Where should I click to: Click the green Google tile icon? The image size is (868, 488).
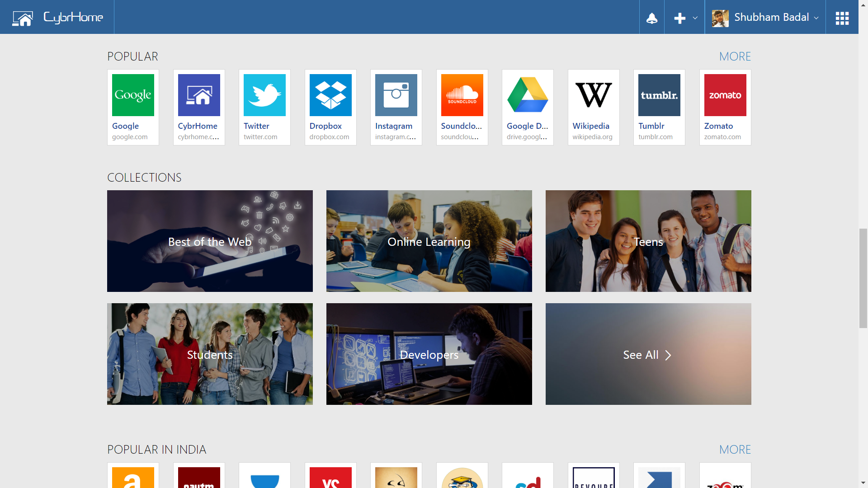coord(133,95)
